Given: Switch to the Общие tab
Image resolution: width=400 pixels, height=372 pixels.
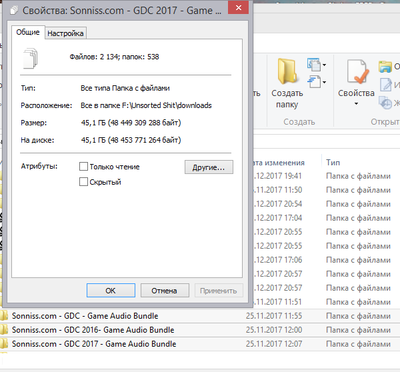Looking at the screenshot, I should pyautogui.click(x=28, y=32).
